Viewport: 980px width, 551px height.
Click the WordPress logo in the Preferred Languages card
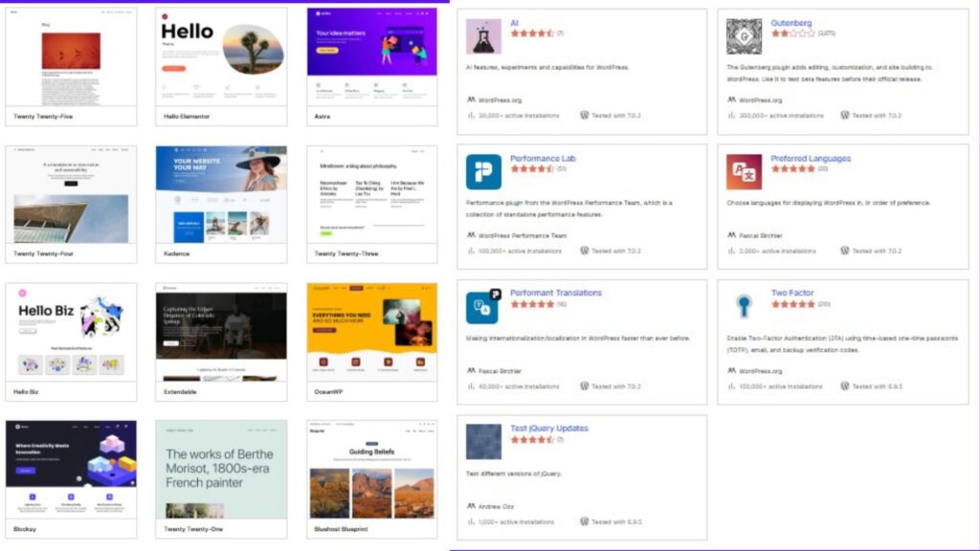coord(844,251)
